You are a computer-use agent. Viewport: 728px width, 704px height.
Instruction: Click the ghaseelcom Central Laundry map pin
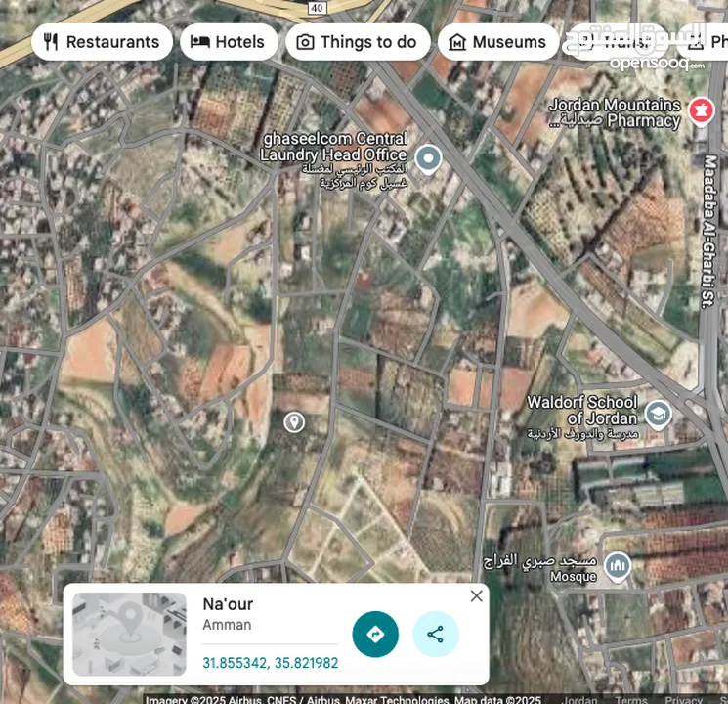click(428, 159)
